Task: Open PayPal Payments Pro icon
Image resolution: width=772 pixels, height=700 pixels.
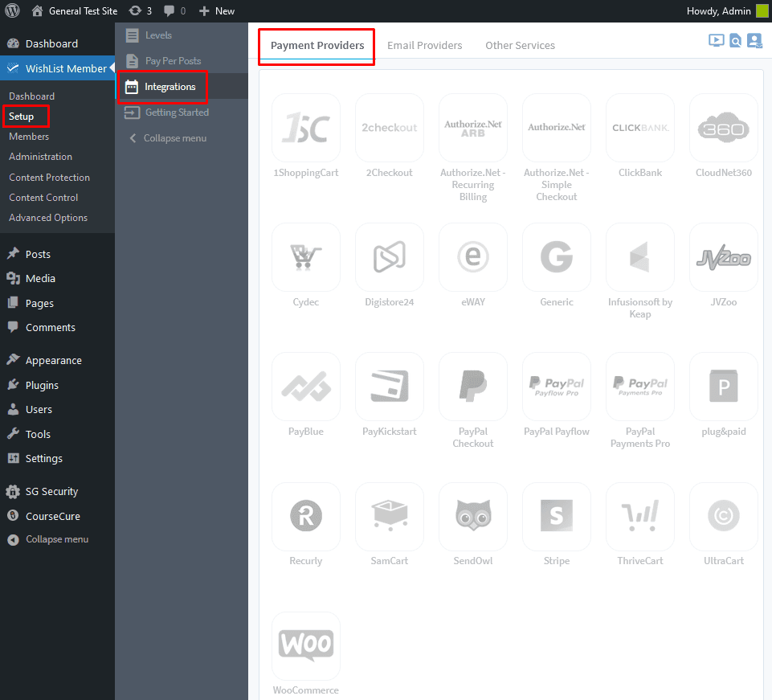Action: [640, 387]
